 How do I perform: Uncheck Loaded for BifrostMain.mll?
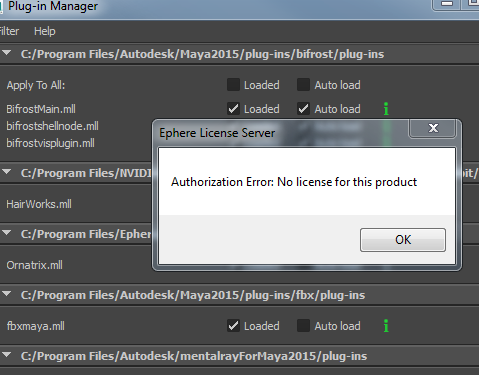[x=233, y=109]
